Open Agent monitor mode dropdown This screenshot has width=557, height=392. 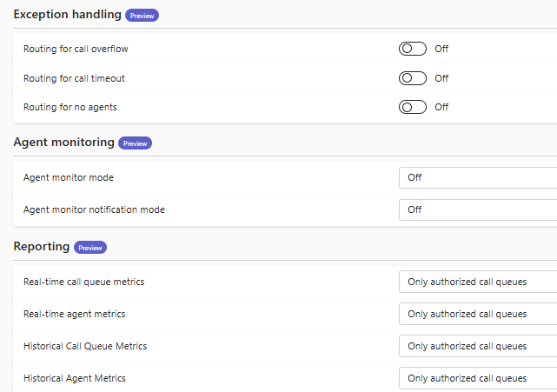pyautogui.click(x=478, y=177)
